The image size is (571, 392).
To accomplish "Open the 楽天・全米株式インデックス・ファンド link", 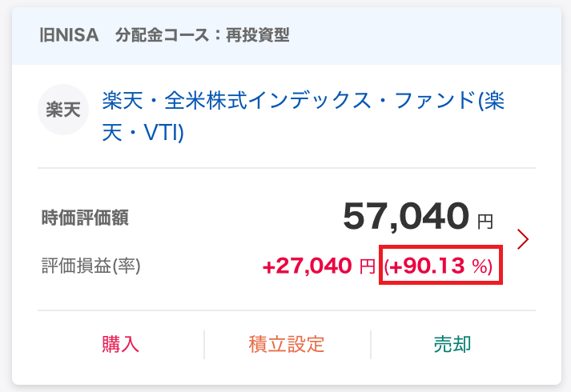I will (303, 116).
